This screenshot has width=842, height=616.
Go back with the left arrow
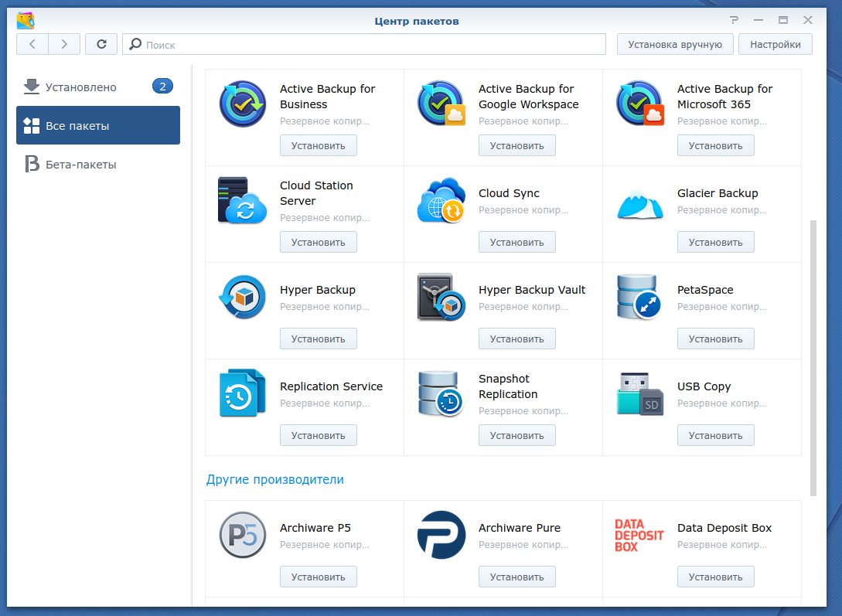[32, 44]
